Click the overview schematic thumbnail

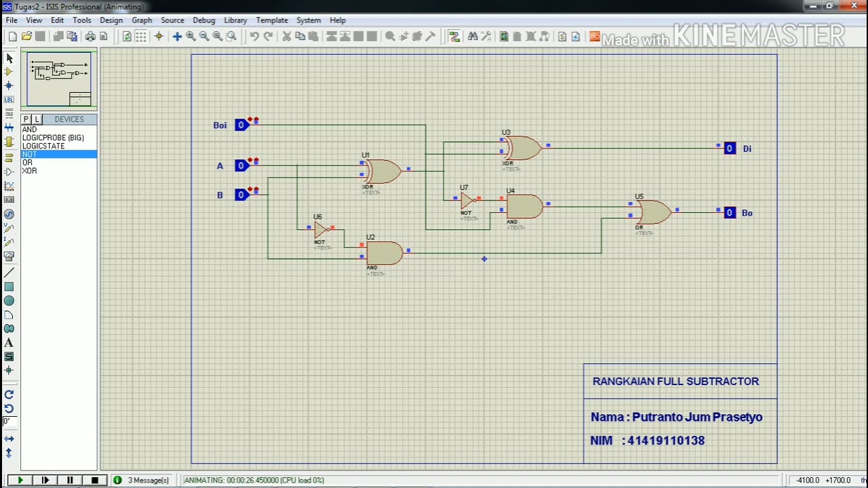(x=59, y=79)
